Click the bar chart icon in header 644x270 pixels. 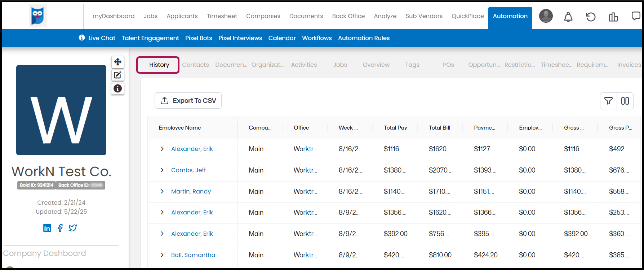613,17
